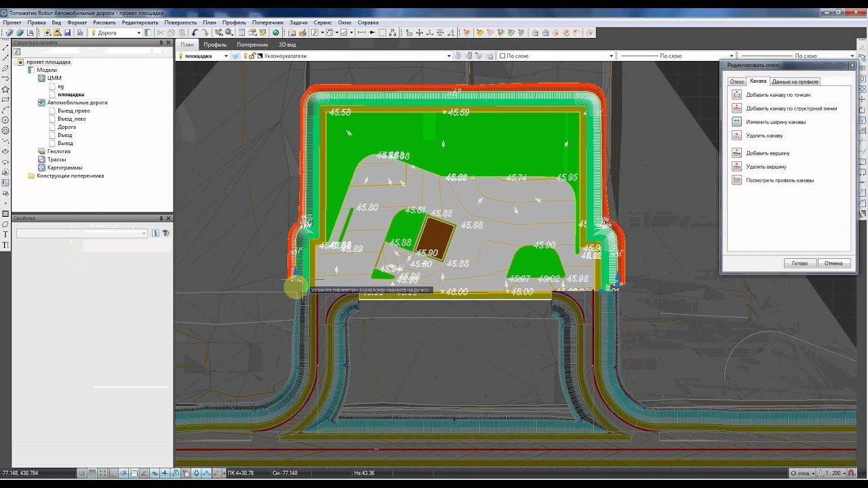Viewport: 868px width, 488px height.
Task: Toggle the lightbulb visibility of Уклоноуказатели layer
Action: click(244, 56)
